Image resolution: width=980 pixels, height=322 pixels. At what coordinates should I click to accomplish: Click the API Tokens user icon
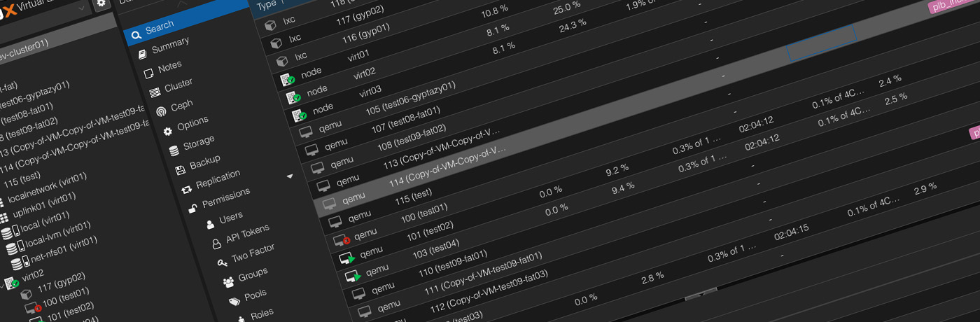click(216, 244)
